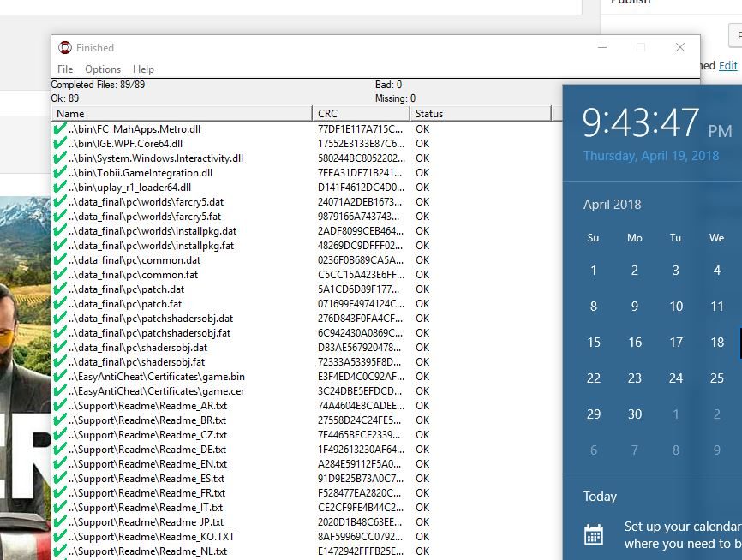742x560 pixels.
Task: Select April 3 in the calendar flyout
Action: pyautogui.click(x=676, y=270)
